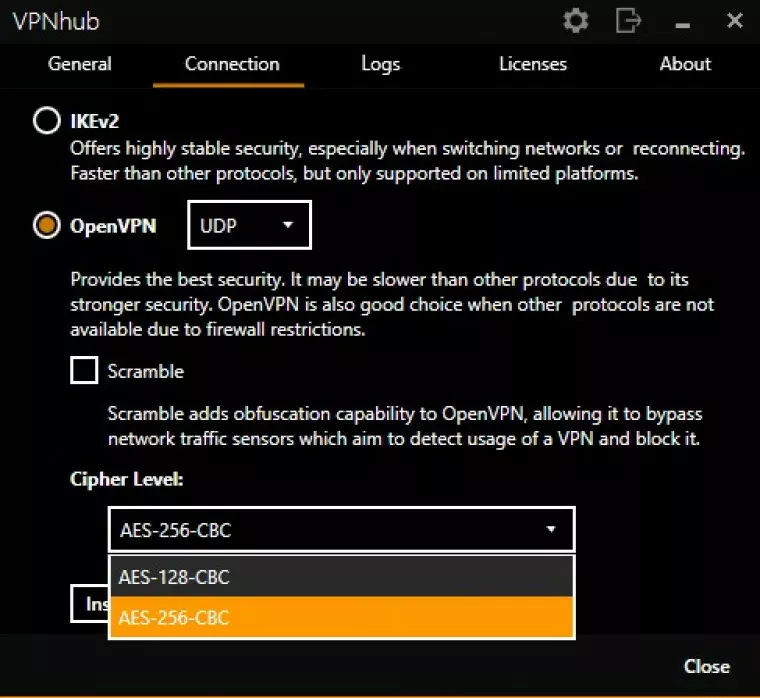
Task: Select the IKEv2 protocol radio button
Action: coord(46,122)
